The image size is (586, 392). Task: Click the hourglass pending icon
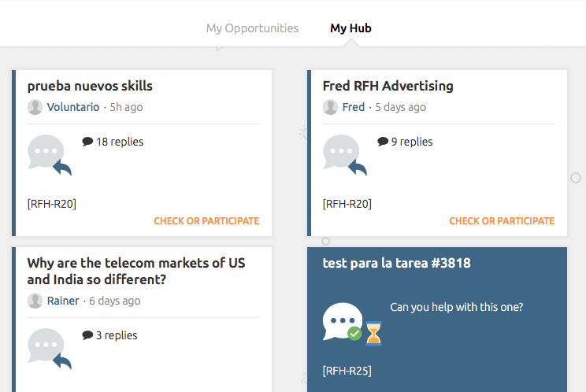click(373, 334)
